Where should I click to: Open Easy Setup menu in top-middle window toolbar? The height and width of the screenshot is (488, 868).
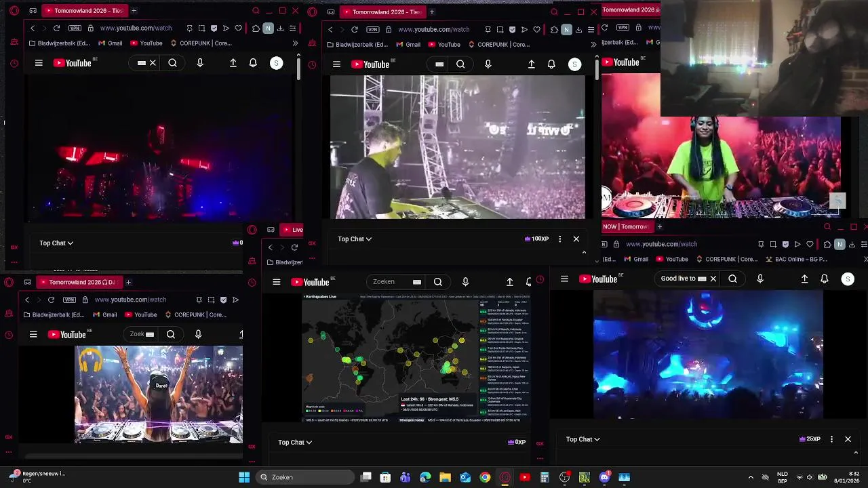tap(591, 30)
